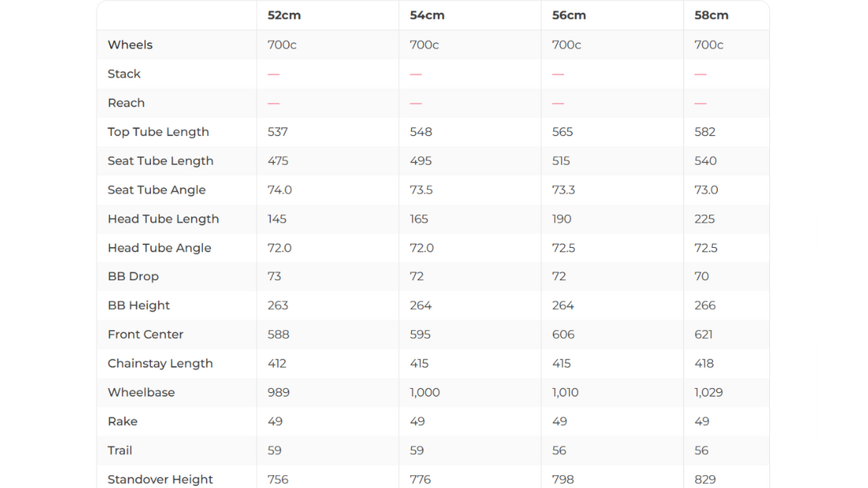868x488 pixels.
Task: Click the Wheels row label
Action: point(130,44)
